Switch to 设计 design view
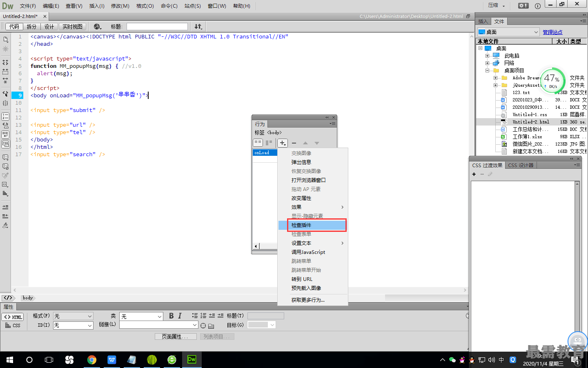The height and width of the screenshot is (368, 588). pyautogui.click(x=49, y=27)
